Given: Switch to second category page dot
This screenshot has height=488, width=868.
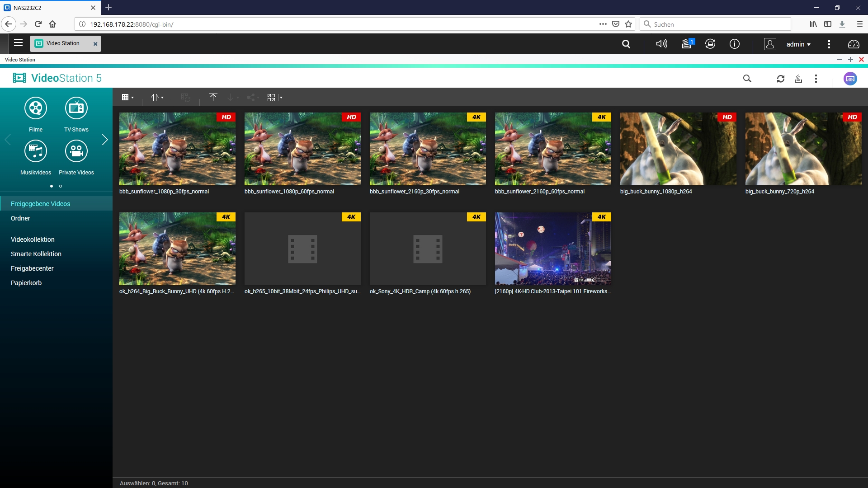Looking at the screenshot, I should [61, 186].
